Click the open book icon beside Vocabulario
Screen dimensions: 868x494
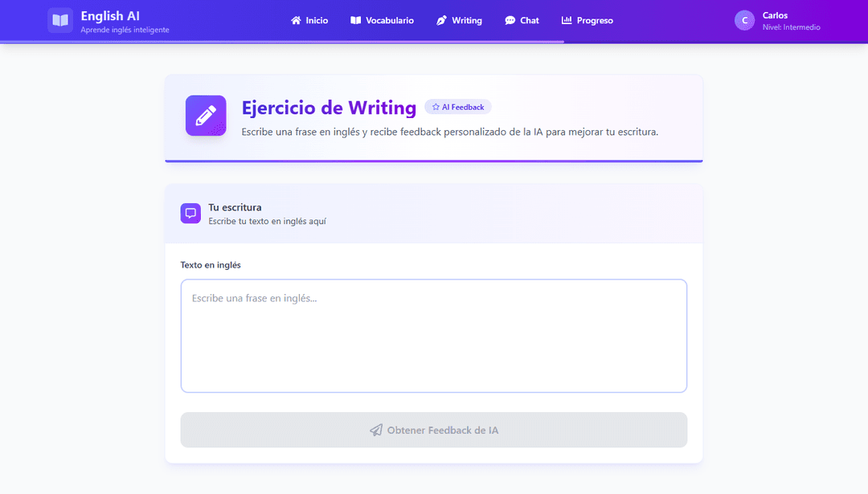(356, 21)
